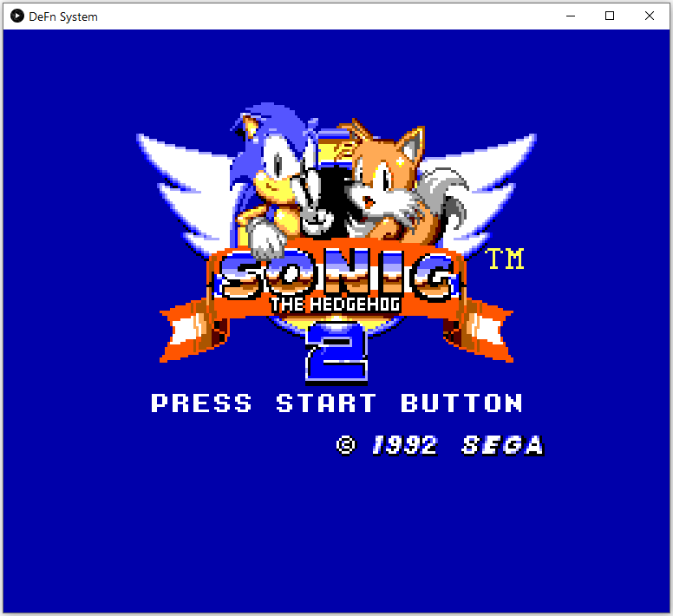
Task: Click Sonic's face in title artwork
Action: (278, 172)
